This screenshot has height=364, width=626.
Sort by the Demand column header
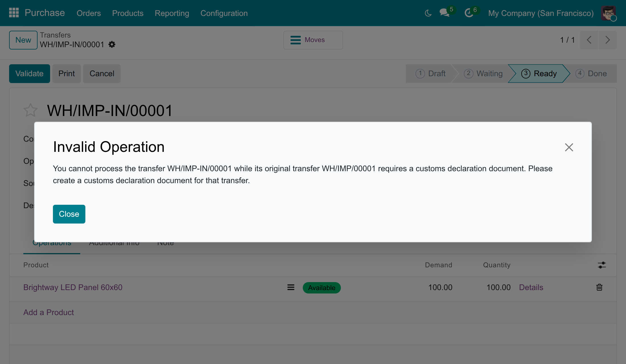pyautogui.click(x=438, y=265)
